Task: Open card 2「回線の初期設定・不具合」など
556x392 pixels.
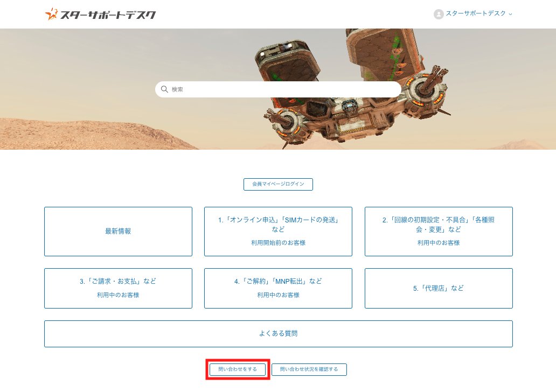Action: (439, 232)
